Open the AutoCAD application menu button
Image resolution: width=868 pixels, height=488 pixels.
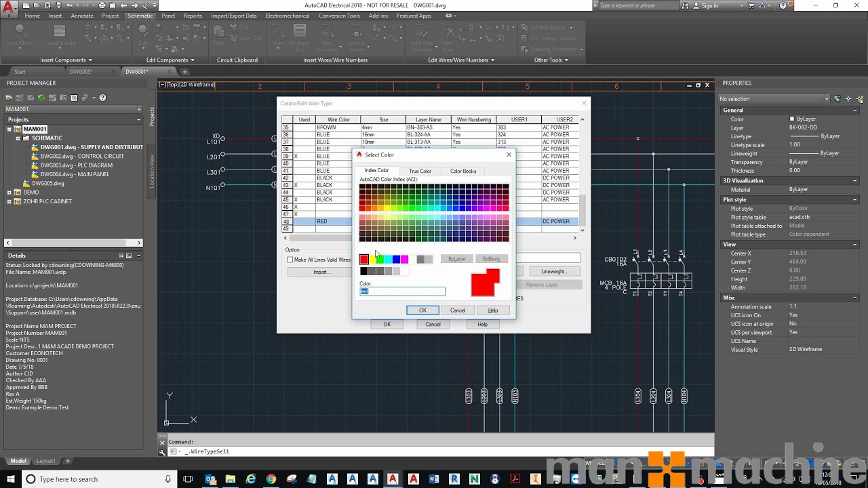click(x=9, y=8)
